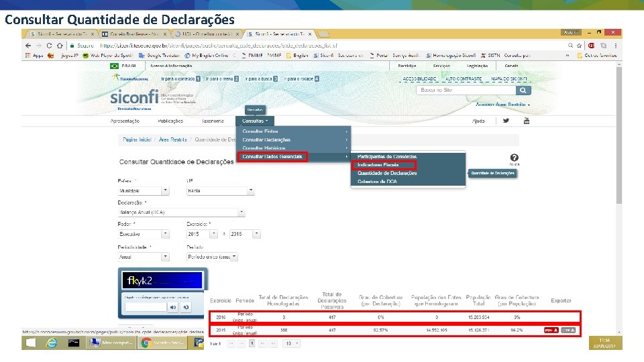Open the rows-per-page dropdown showing 10

point(291,343)
